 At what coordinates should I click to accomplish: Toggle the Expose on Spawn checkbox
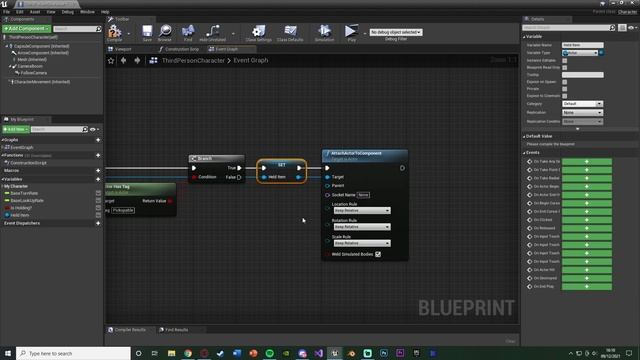[564, 82]
